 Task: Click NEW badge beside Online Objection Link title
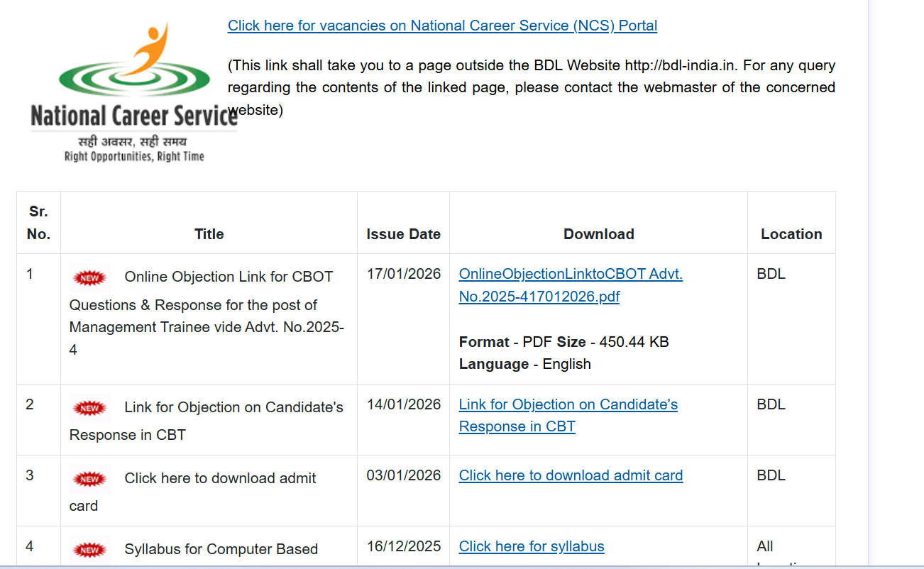point(89,277)
